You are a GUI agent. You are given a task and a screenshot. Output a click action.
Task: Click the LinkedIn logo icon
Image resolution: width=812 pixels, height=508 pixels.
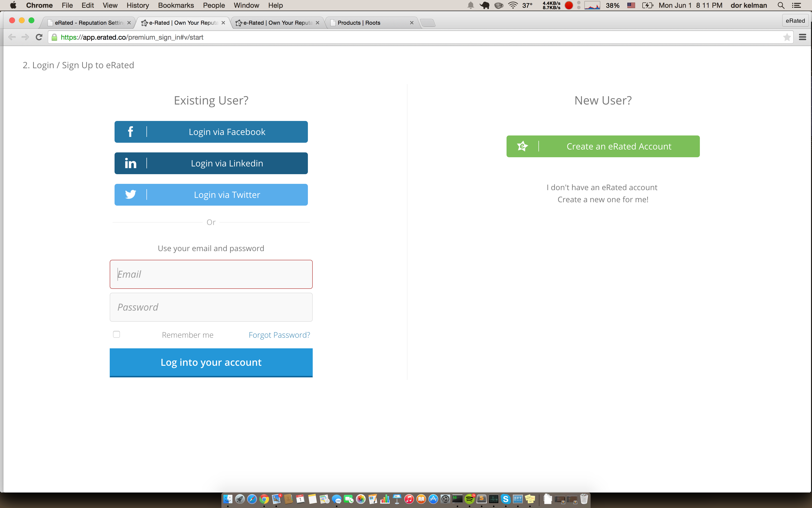pos(130,163)
